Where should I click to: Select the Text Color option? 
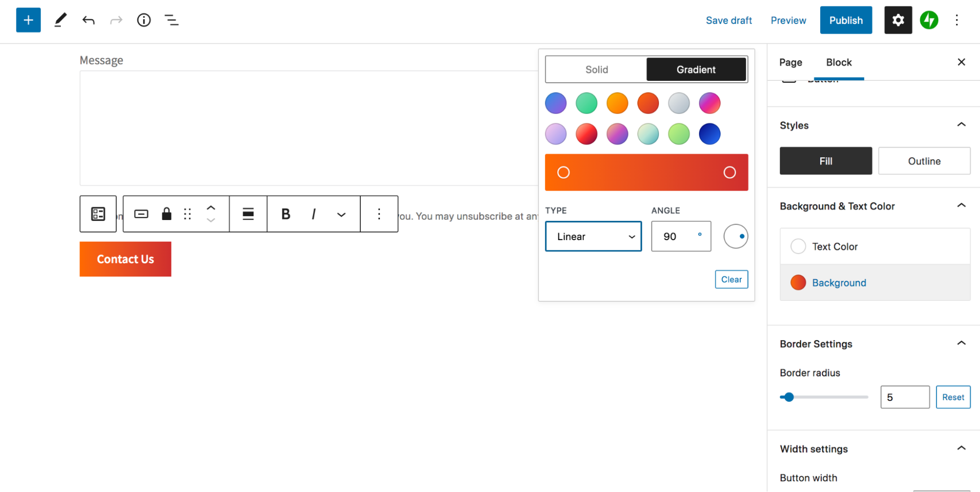875,246
